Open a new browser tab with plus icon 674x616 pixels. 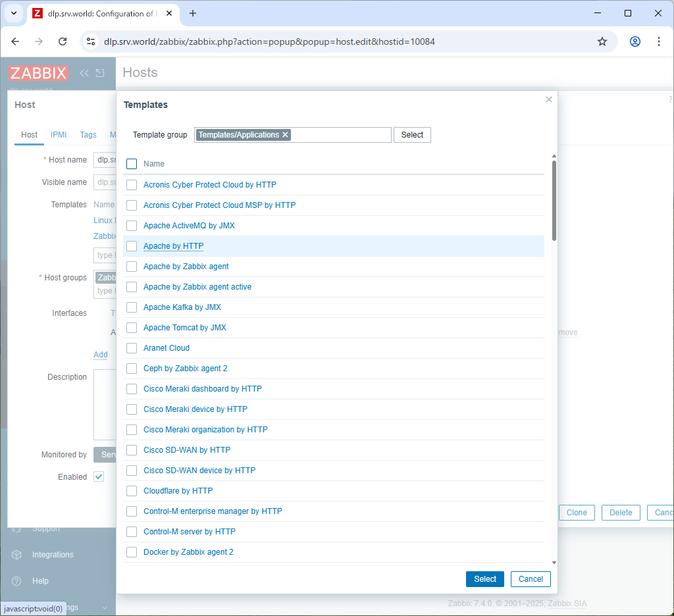193,13
